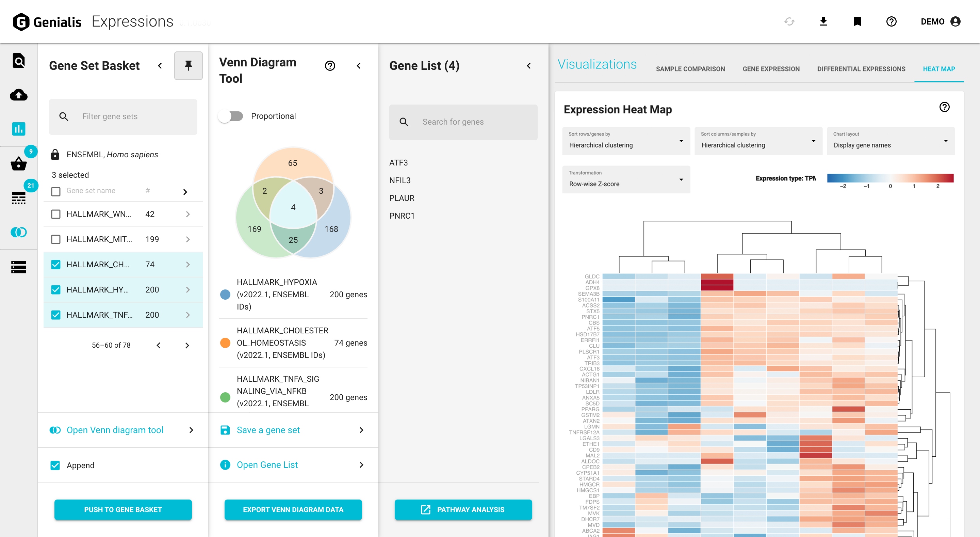The image size is (980, 537).
Task: Toggle the Proportional switch
Action: coord(231,116)
